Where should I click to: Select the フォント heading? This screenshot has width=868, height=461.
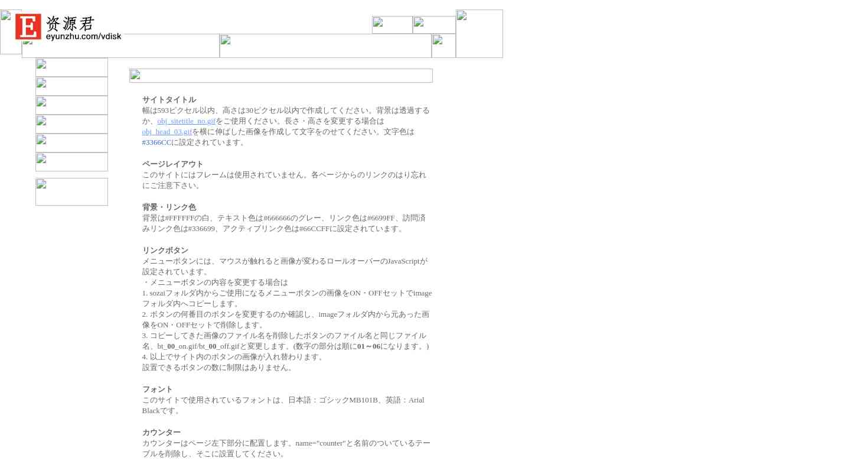tap(158, 389)
